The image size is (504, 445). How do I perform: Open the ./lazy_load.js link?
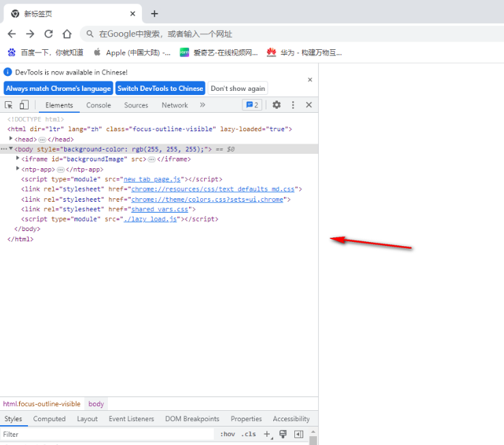point(150,219)
